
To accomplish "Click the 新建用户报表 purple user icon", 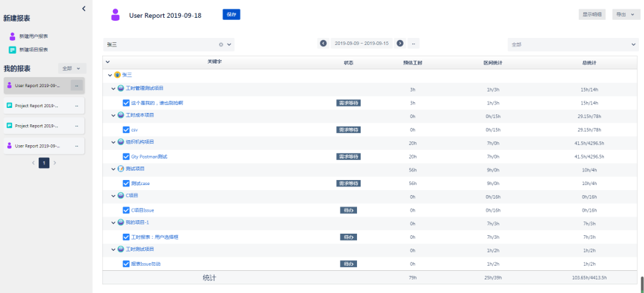I will point(12,36).
